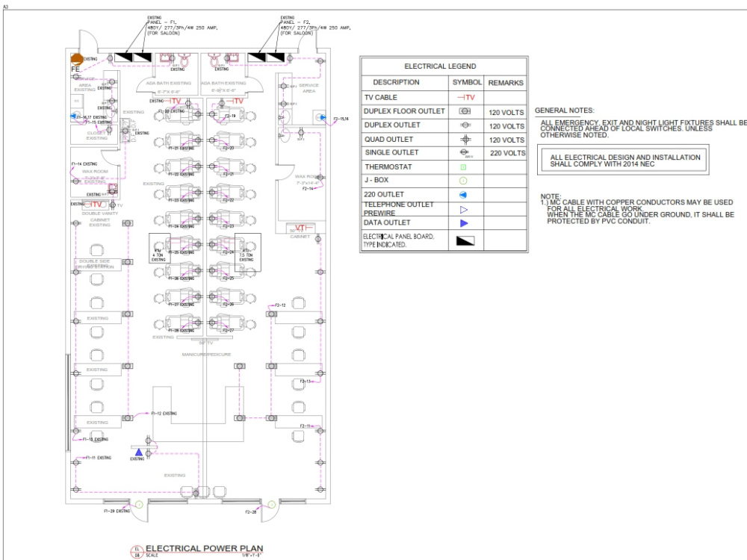Click the 'F2-15,16' circuit label
Screen dimensions: 747x560
click(341, 119)
